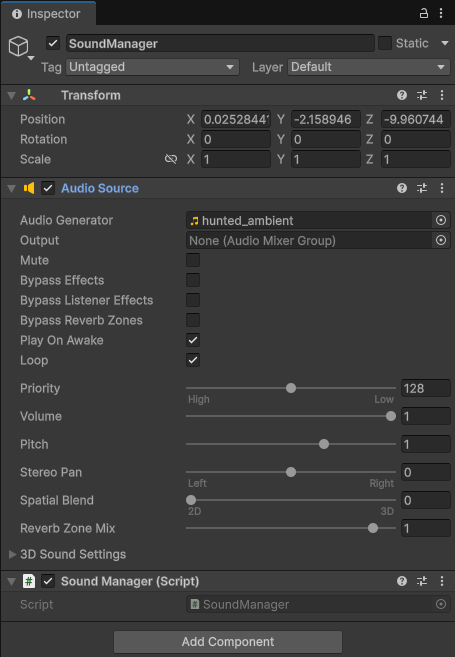The height and width of the screenshot is (657, 455).
Task: Adjust the Priority slider handle
Action: (x=291, y=388)
